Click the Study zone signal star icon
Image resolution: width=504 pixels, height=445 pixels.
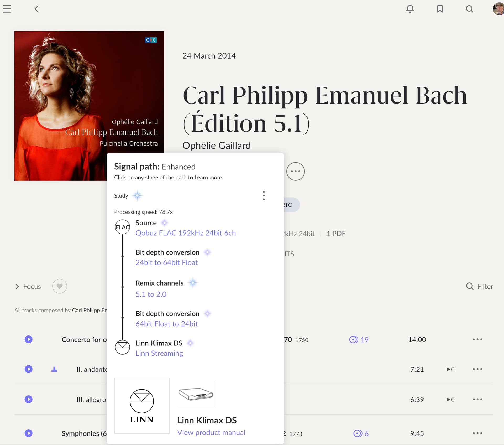pyautogui.click(x=137, y=196)
